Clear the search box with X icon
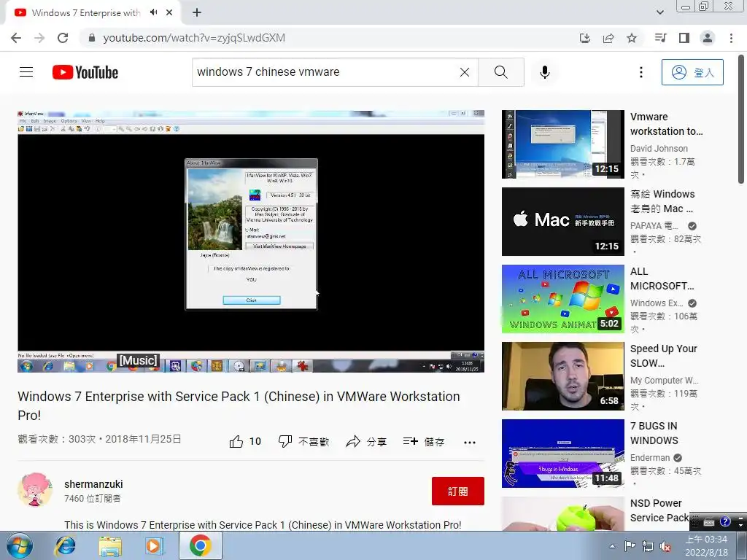 (465, 72)
